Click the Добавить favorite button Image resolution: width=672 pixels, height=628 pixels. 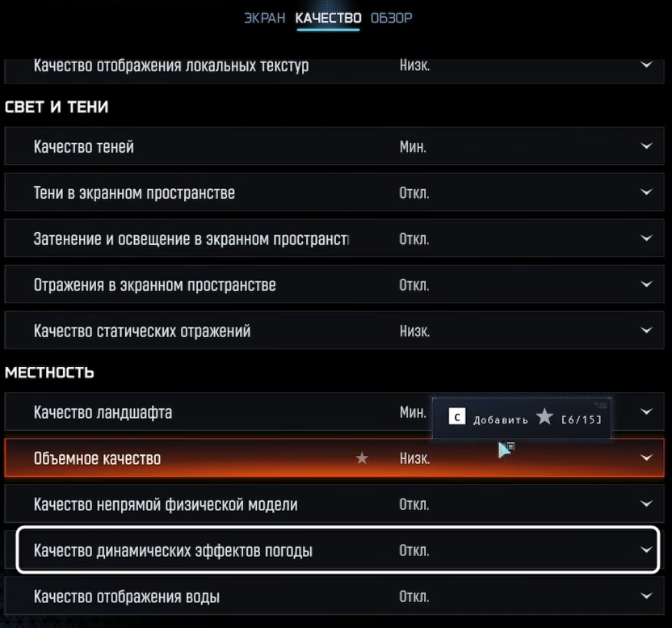[500, 419]
